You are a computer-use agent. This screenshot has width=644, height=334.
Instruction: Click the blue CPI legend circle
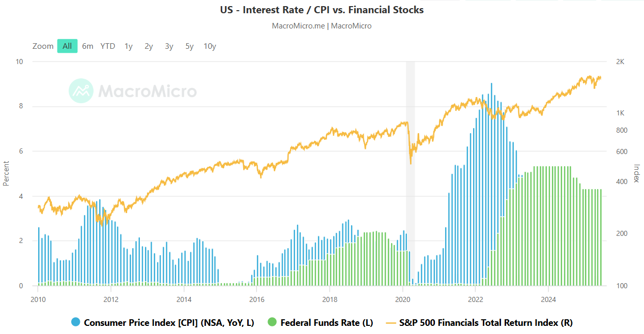pyautogui.click(x=76, y=322)
